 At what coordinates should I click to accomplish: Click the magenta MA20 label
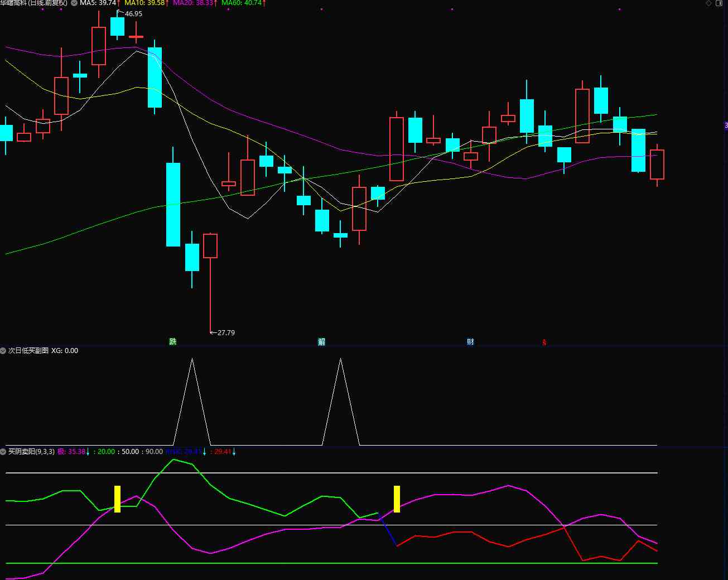193,3
